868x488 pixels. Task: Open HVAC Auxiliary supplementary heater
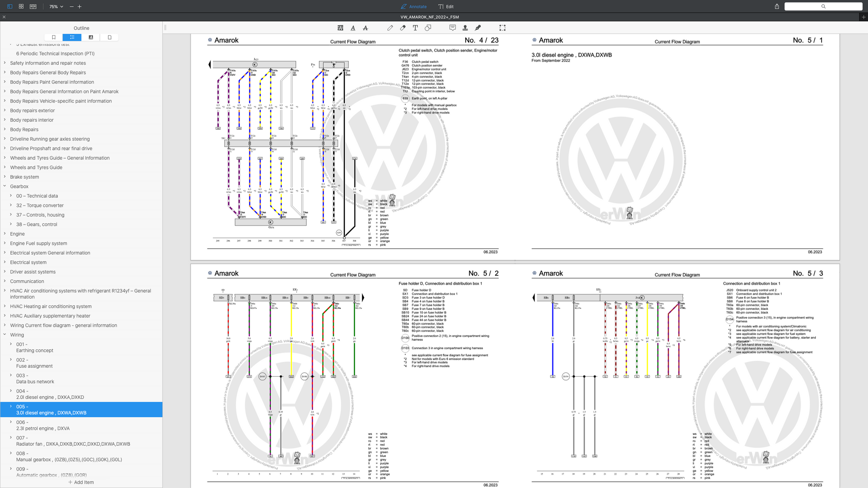[x=50, y=316]
